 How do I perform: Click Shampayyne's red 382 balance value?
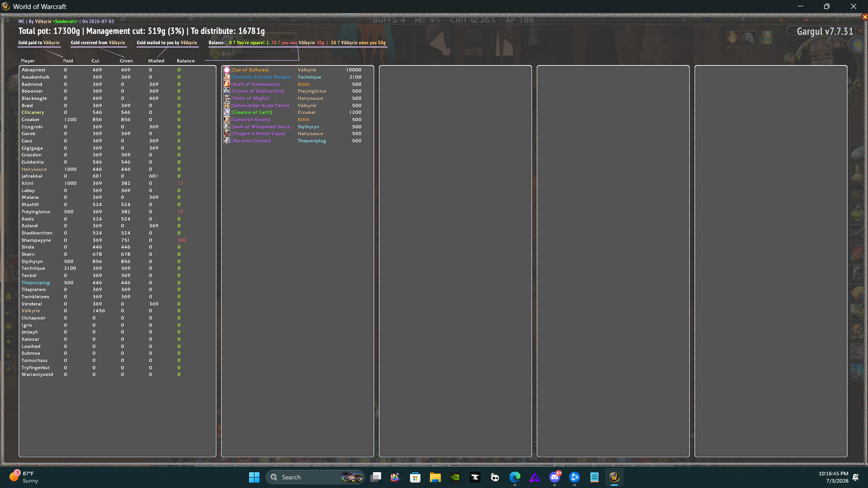pyautogui.click(x=182, y=240)
